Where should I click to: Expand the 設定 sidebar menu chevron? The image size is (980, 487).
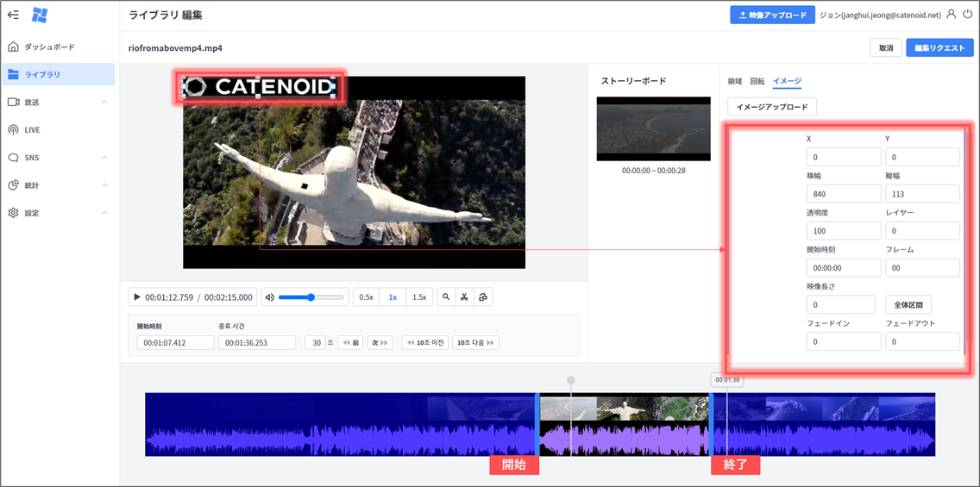104,213
